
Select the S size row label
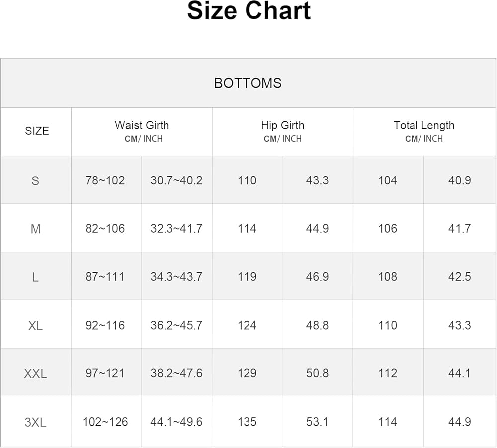click(x=35, y=180)
